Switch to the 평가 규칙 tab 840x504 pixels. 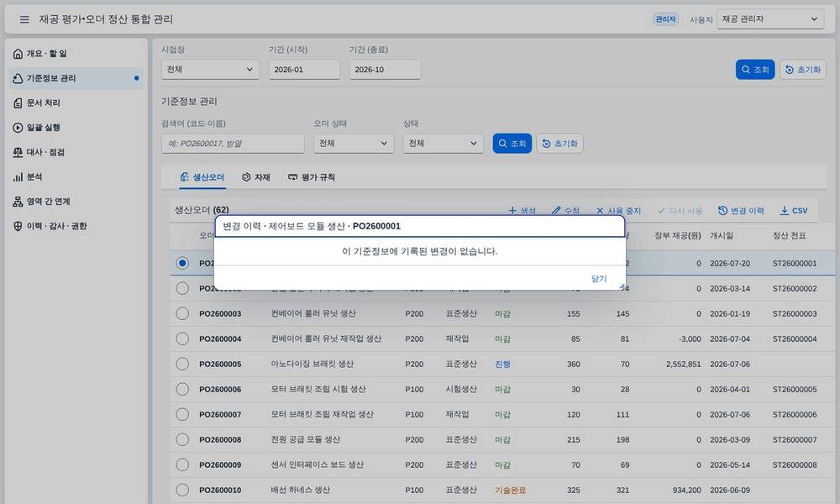click(x=312, y=177)
